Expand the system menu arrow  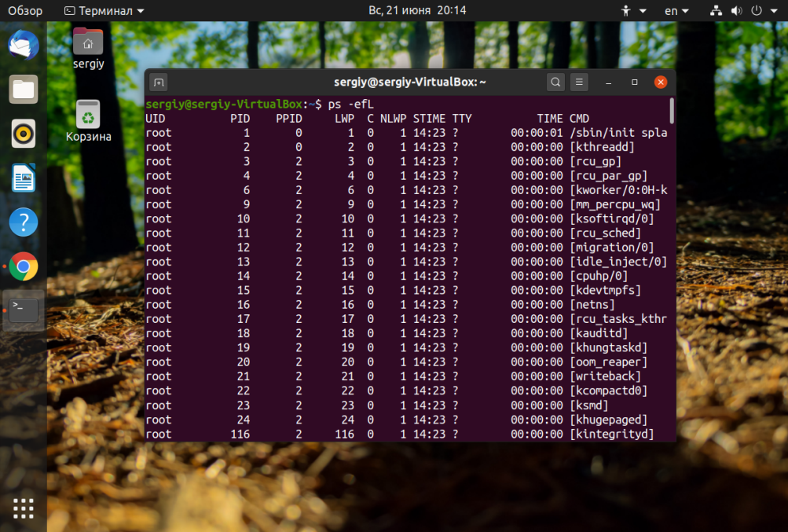[774, 10]
